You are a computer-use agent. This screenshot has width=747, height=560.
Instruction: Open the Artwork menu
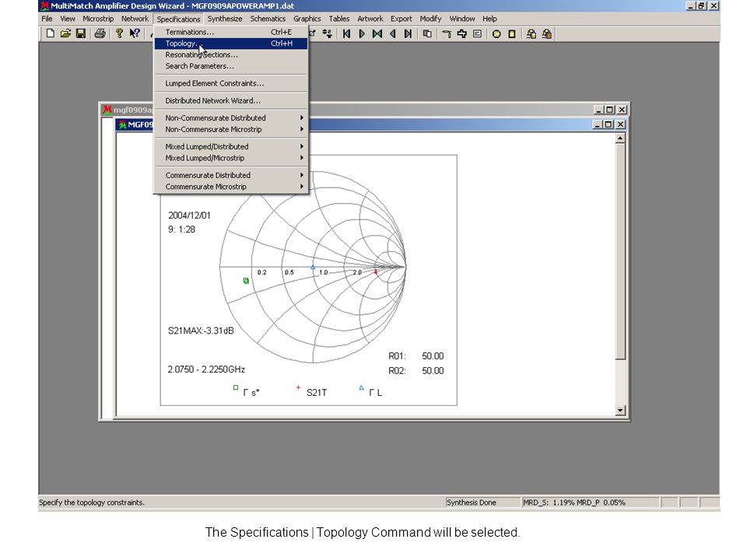pyautogui.click(x=370, y=19)
